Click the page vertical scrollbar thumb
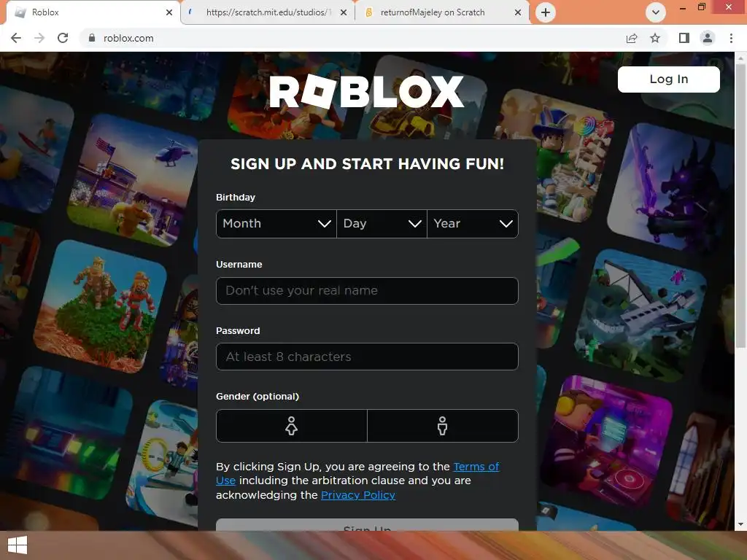 coord(740,205)
